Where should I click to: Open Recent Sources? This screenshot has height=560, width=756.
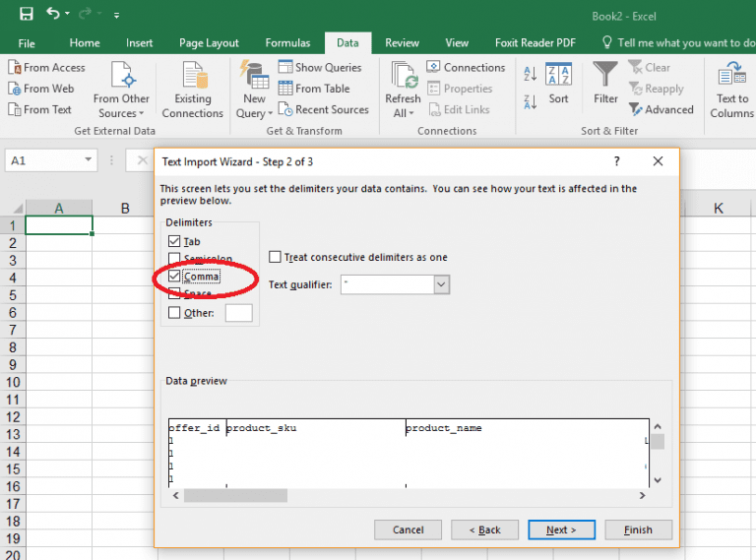tap(324, 110)
